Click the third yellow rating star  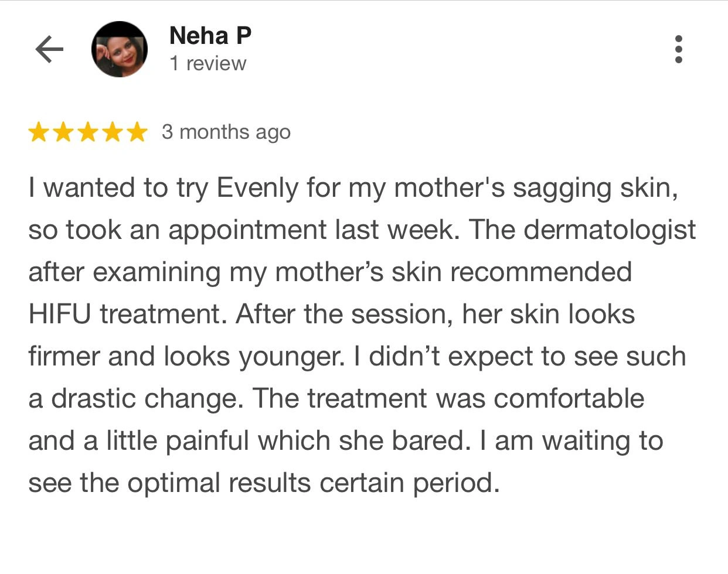(88, 132)
